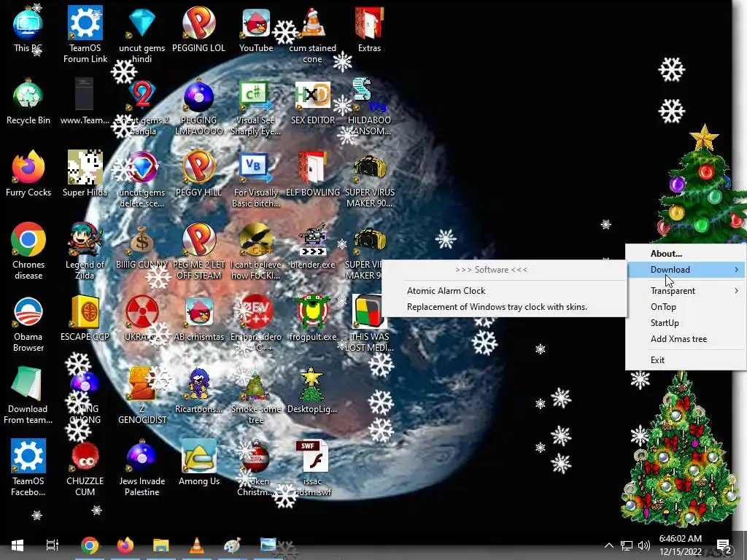Open File Explorer from the taskbar

161,545
